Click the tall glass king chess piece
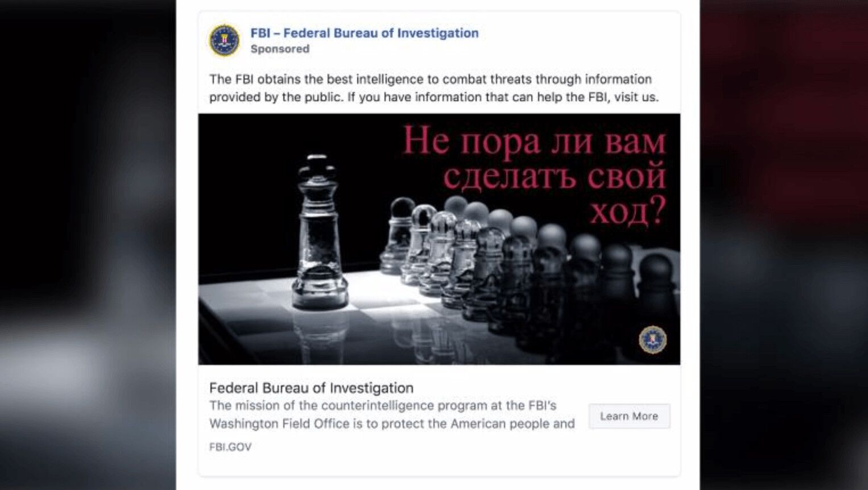This screenshot has width=868, height=490. point(319,232)
